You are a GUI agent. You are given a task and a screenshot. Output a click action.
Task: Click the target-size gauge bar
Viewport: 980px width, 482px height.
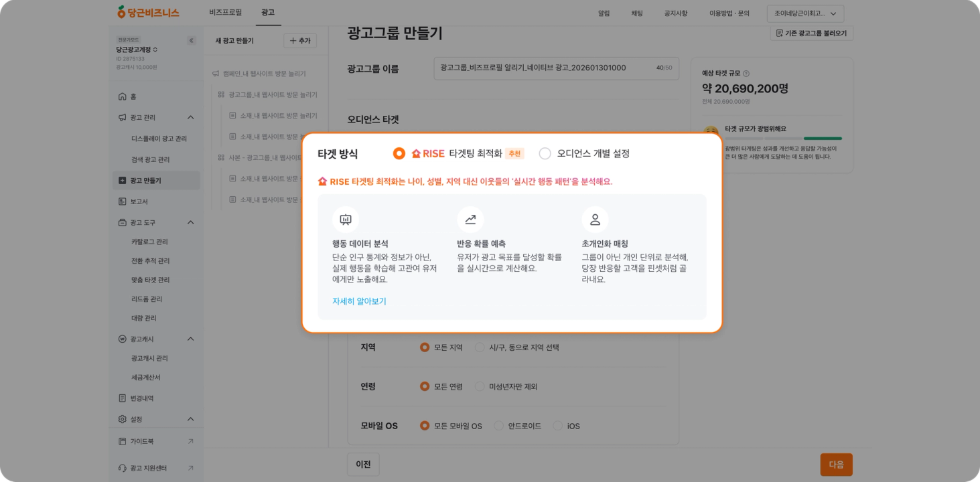783,139
